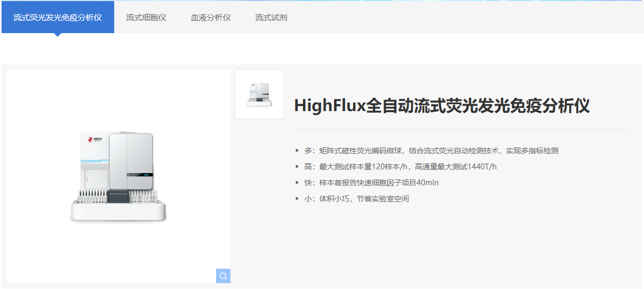Open the 血液分析仪 tab

pyautogui.click(x=211, y=18)
